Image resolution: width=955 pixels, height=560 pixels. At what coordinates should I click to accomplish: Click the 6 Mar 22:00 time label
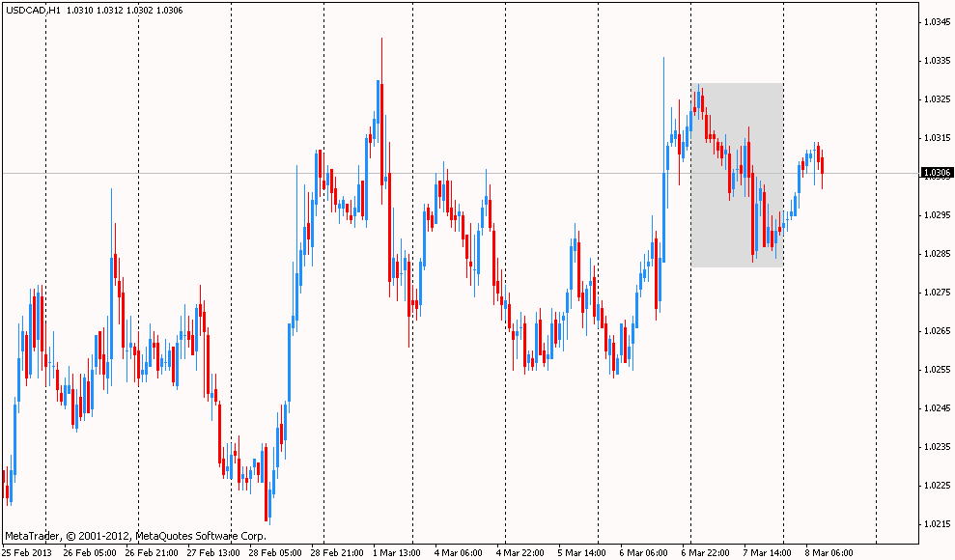coord(706,553)
